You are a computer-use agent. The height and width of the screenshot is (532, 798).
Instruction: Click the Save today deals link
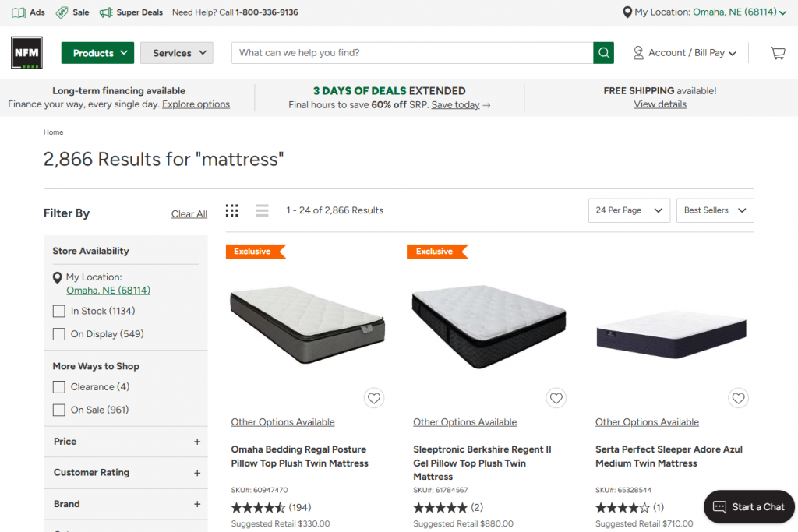(x=455, y=105)
